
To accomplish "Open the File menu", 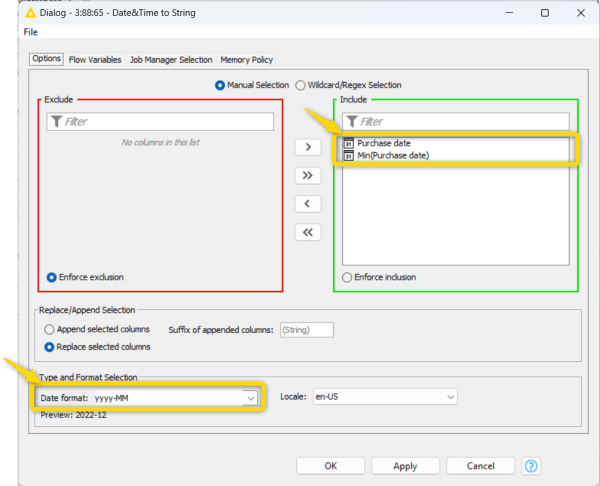I will point(31,32).
